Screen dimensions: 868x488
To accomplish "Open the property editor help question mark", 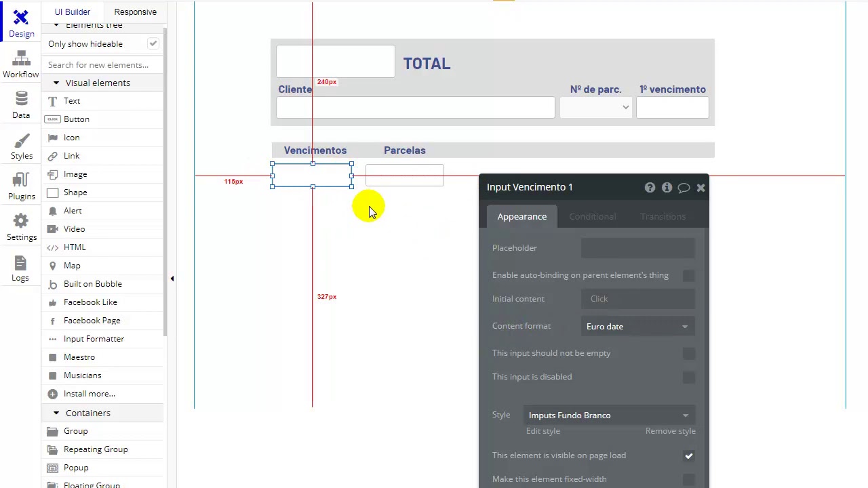I will click(x=650, y=187).
